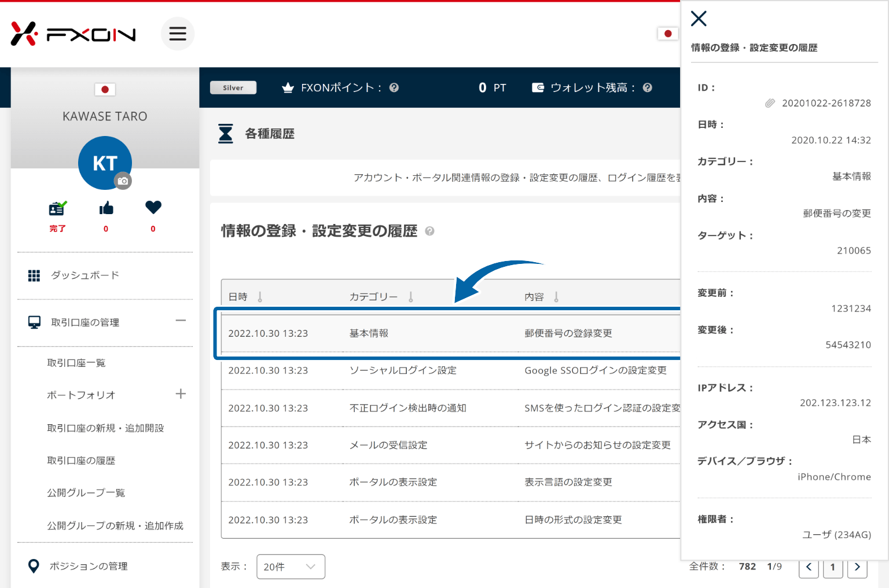Sort table by 内容 column arrow
The image size is (889, 588).
tap(556, 297)
